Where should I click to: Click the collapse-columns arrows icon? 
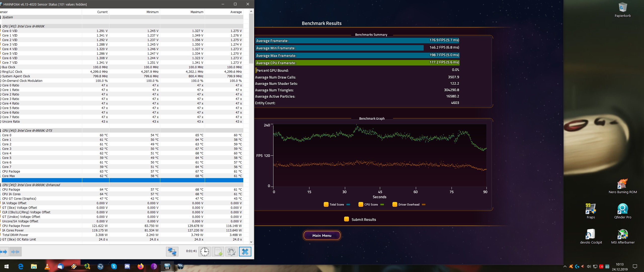15,251
